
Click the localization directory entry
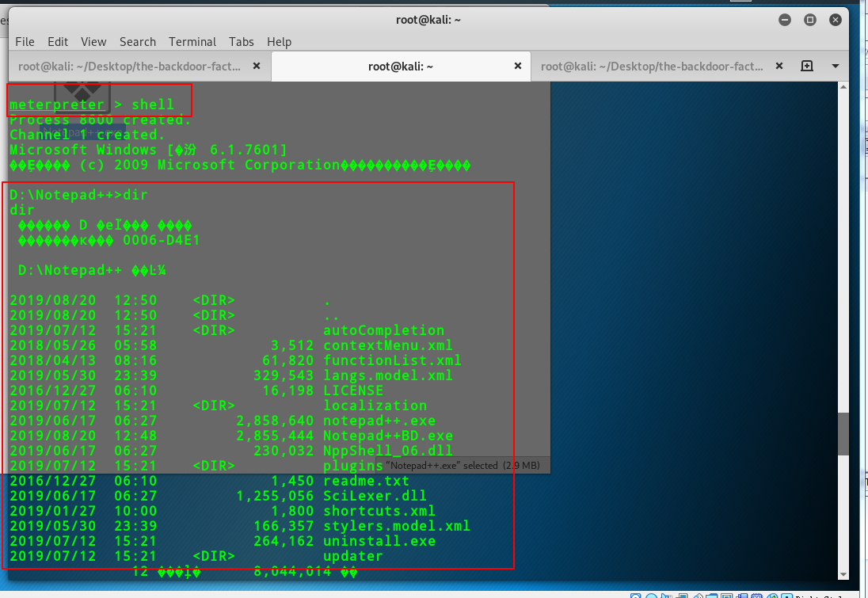[x=375, y=406]
